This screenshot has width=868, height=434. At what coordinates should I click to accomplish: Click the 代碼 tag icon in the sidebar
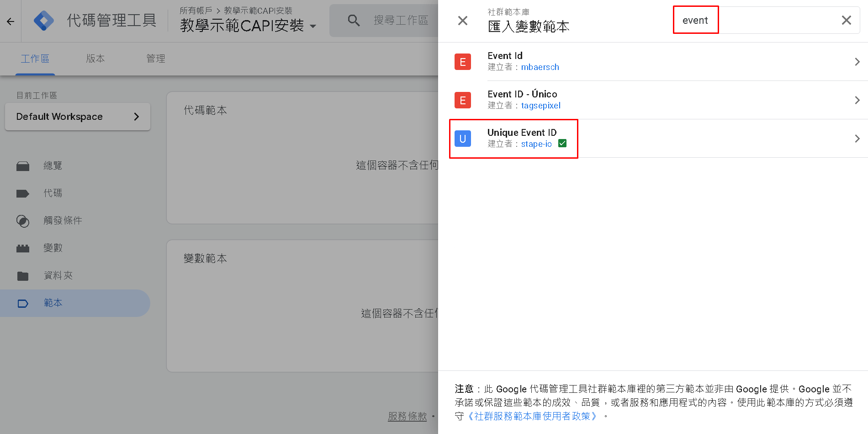23,193
